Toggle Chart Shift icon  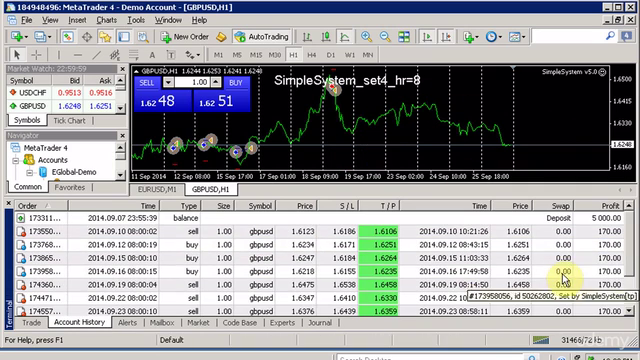click(446, 37)
